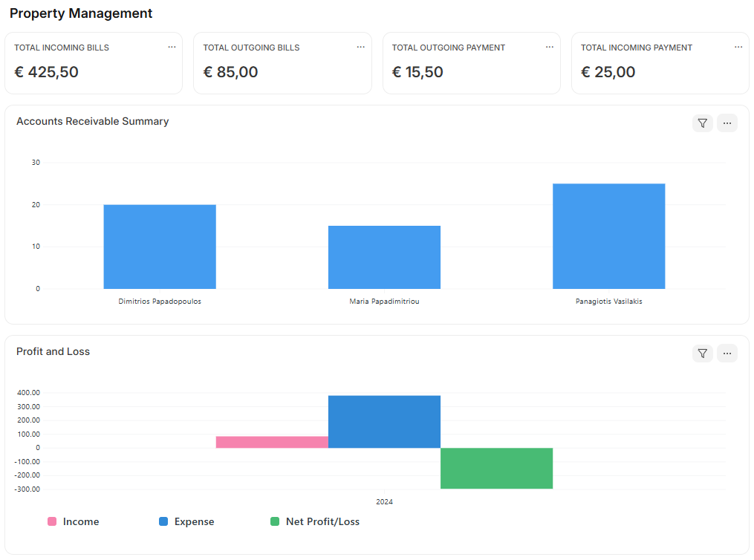Viewport: 754px width, 560px height.
Task: Open the Profit and Loss more options menu
Action: 727,354
